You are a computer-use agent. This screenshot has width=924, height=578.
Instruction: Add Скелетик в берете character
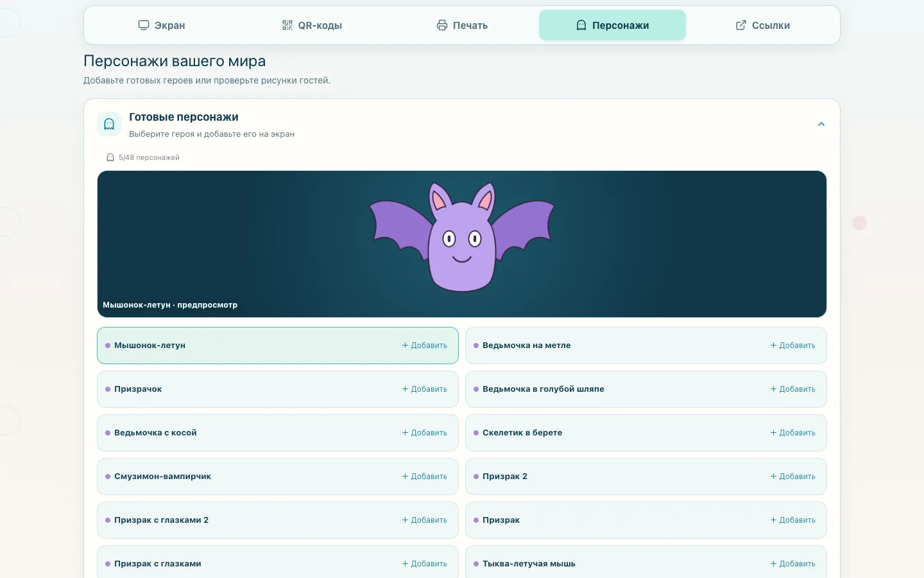point(793,433)
